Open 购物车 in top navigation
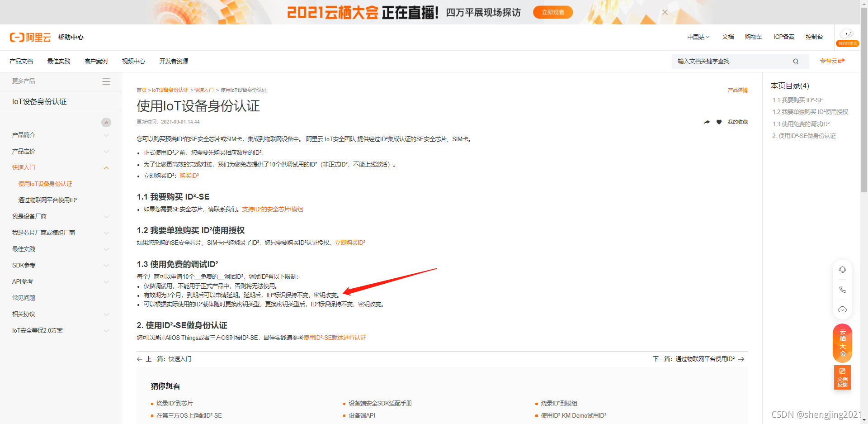The image size is (868, 424). point(754,37)
